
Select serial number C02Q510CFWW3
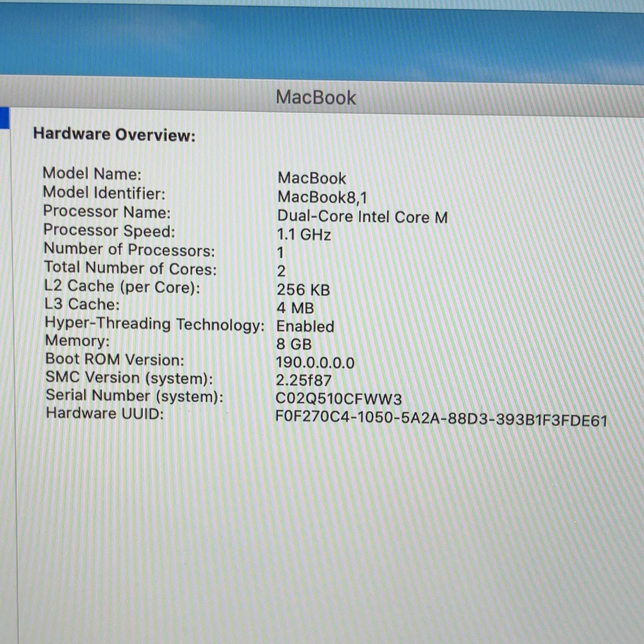(339, 398)
